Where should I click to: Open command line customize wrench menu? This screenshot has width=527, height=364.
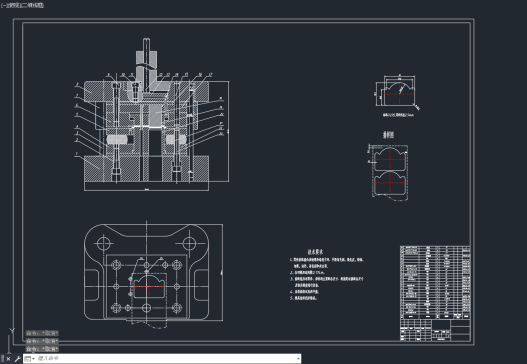17,359
